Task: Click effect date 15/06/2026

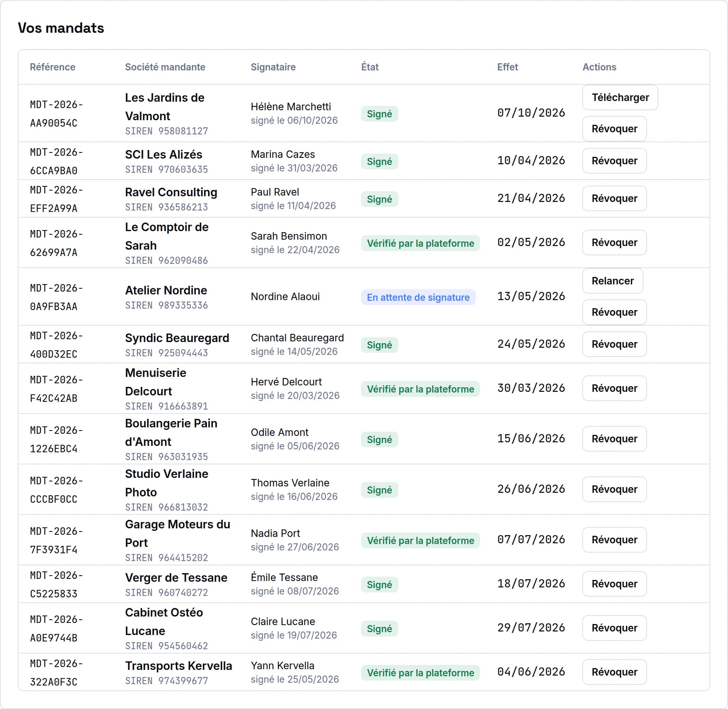Action: 531,439
